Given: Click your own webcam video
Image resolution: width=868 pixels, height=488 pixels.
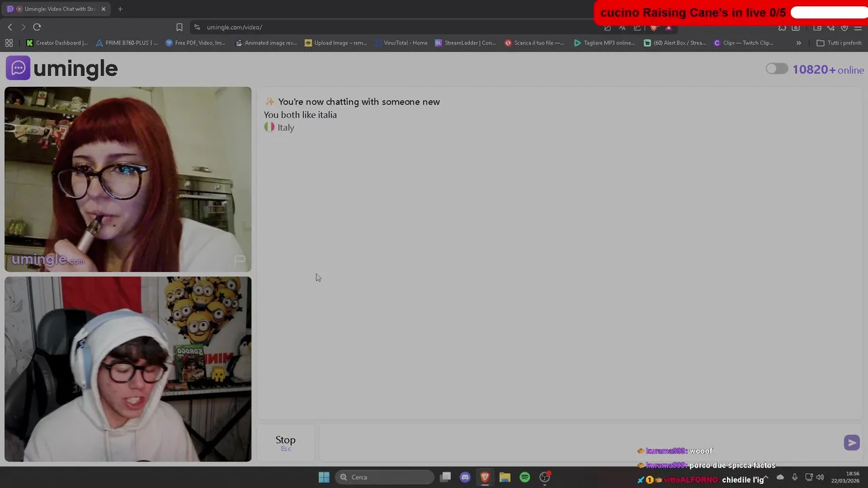Looking at the screenshot, I should pos(128,369).
